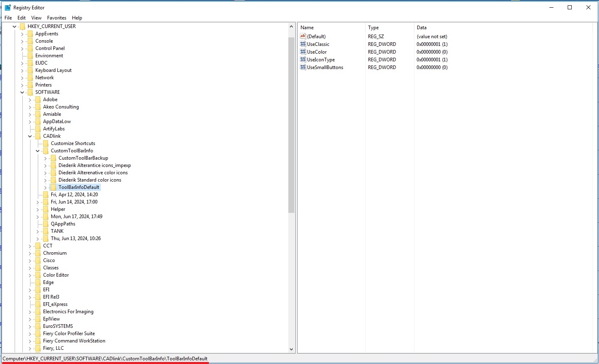Screen dimensions: 599x364
Task: Select the Diederik Standard color icons key
Action: (90, 180)
